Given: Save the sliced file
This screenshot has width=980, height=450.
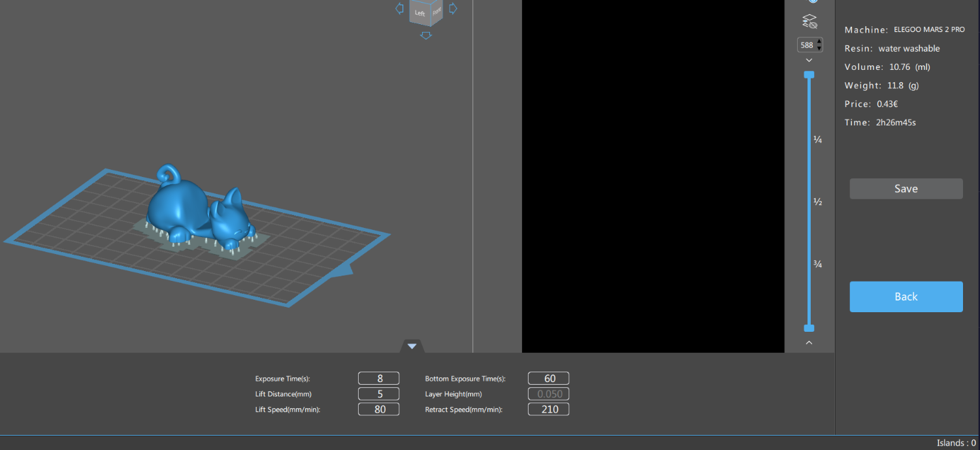Looking at the screenshot, I should (906, 189).
